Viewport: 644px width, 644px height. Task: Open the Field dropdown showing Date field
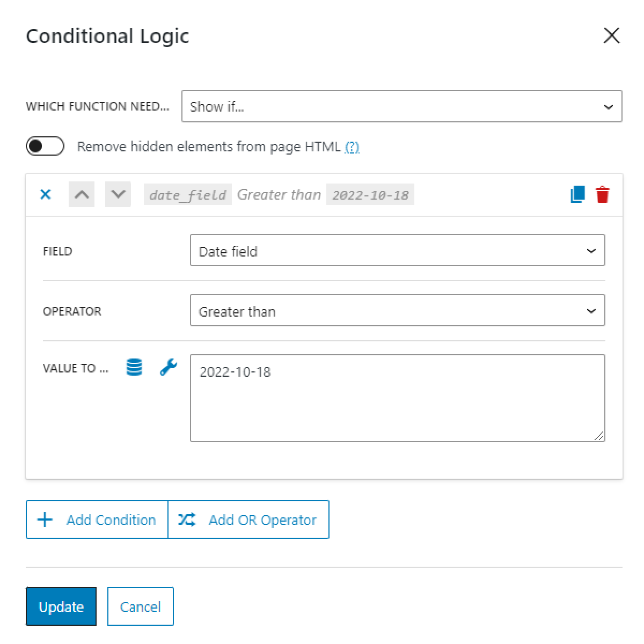(x=398, y=251)
